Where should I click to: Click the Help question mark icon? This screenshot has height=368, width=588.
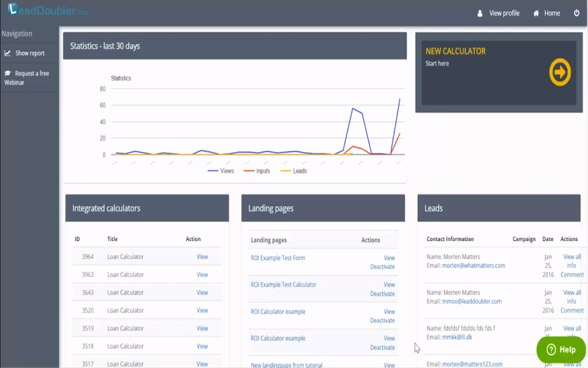point(551,350)
